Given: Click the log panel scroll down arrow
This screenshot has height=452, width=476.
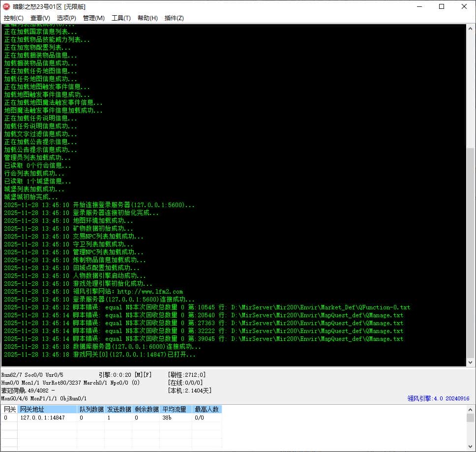Looking at the screenshot, I should pos(470,362).
